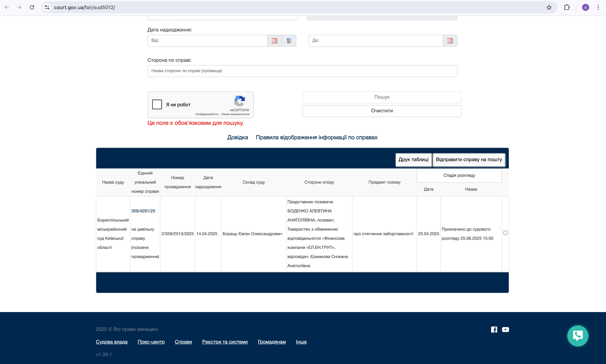This screenshot has width=606, height=364.
Task: Check the 'Я не робот' reCAPTCHA box
Action: (x=157, y=104)
